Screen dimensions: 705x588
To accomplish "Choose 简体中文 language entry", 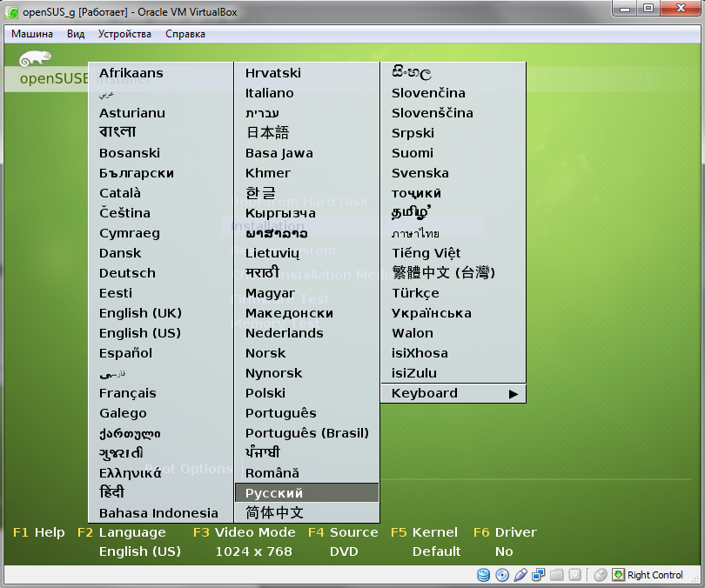I will click(x=306, y=513).
